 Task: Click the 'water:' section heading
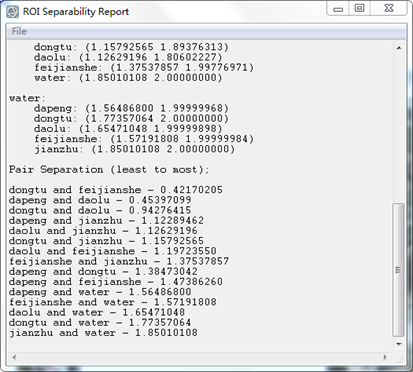tap(27, 98)
